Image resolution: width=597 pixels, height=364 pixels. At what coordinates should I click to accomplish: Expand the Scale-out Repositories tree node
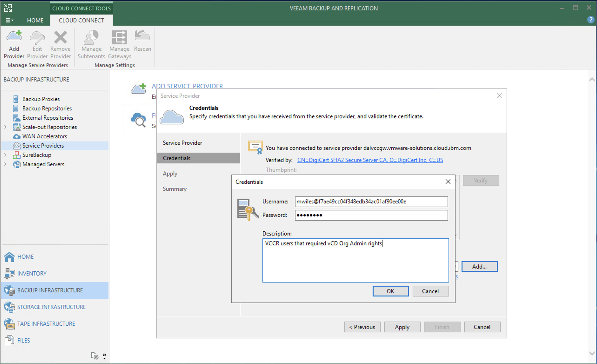[5, 127]
